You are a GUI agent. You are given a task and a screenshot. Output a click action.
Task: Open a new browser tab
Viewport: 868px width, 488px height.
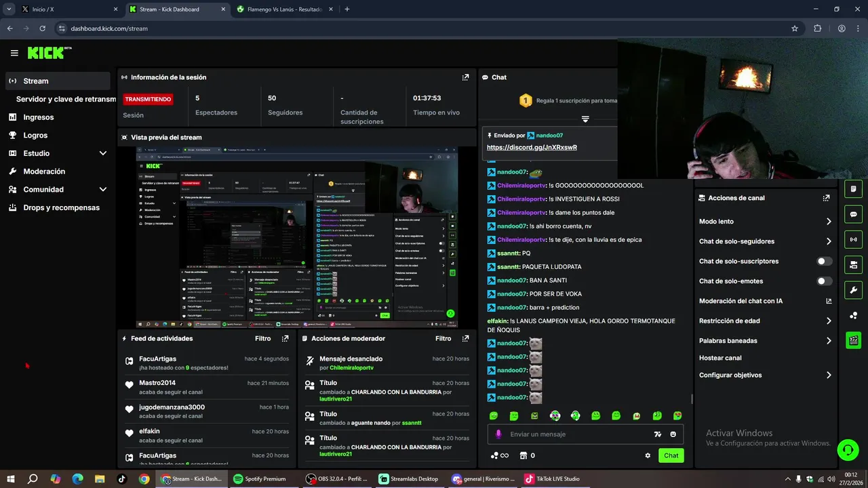tap(347, 9)
